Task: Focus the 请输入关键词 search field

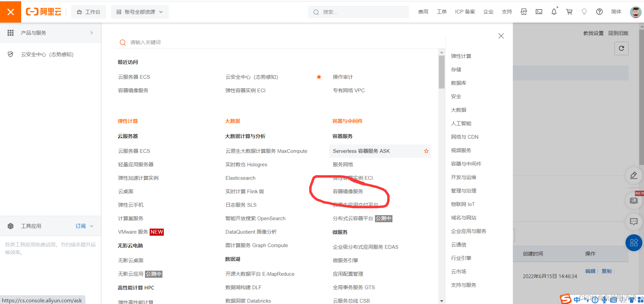Action: point(279,42)
